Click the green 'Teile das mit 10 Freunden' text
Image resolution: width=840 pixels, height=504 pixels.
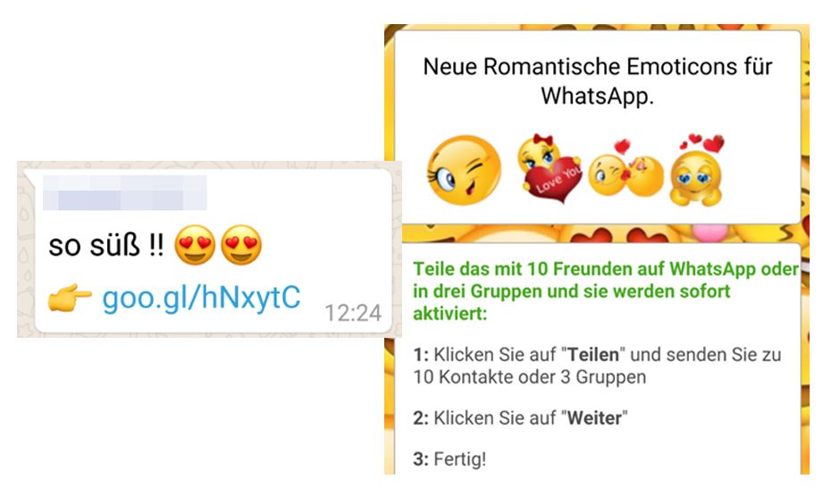coord(606,290)
